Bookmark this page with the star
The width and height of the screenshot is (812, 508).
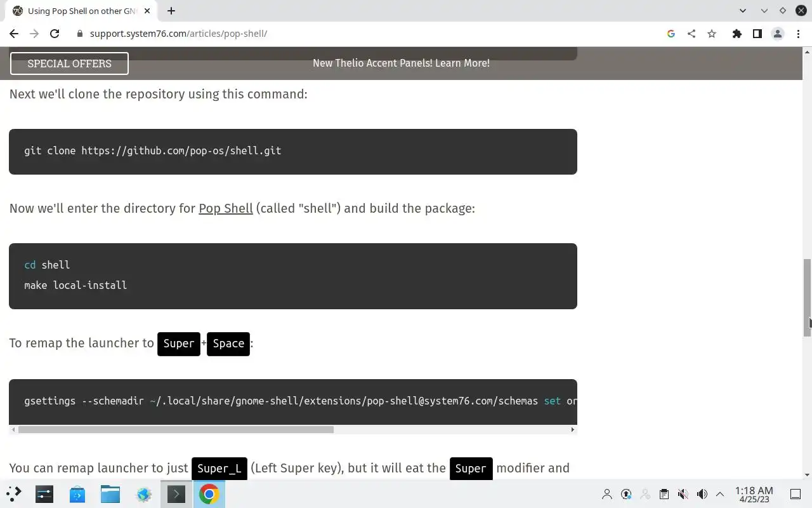point(712,34)
